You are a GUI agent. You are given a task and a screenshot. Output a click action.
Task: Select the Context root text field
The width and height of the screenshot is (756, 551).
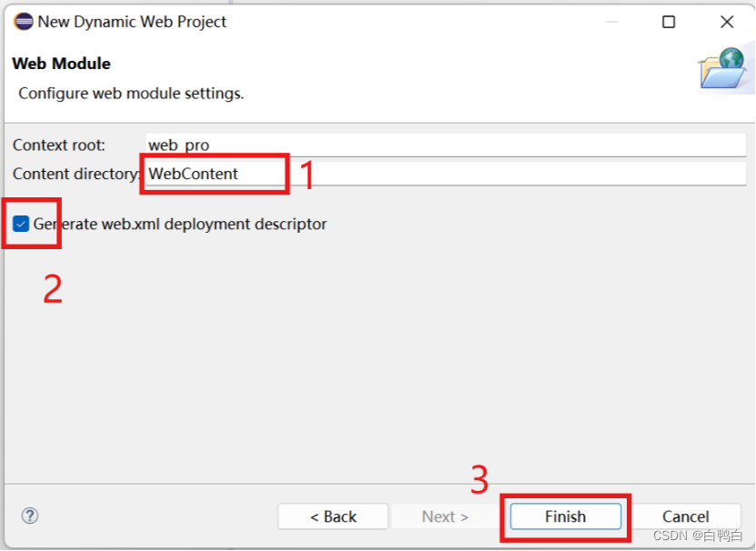click(364, 144)
